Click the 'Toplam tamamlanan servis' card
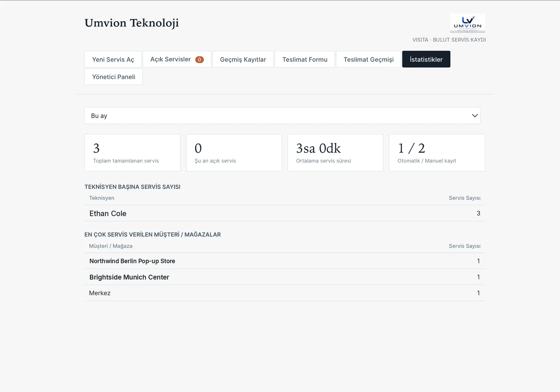 tap(132, 153)
